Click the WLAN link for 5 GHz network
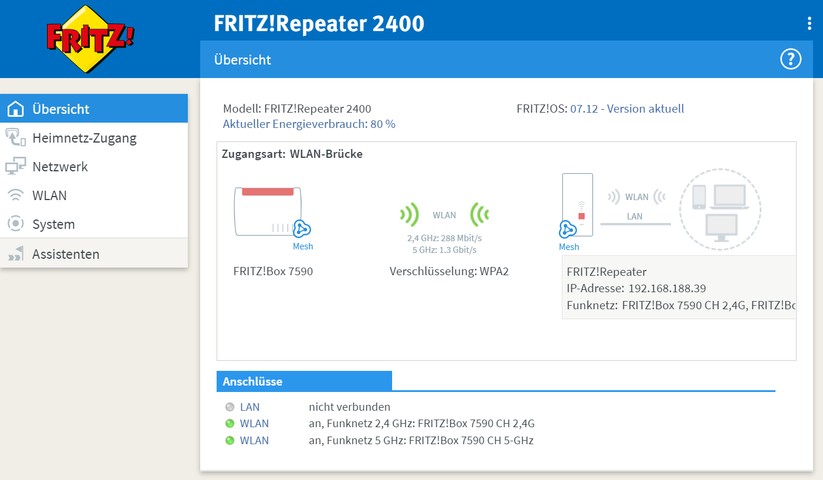 tap(254, 440)
